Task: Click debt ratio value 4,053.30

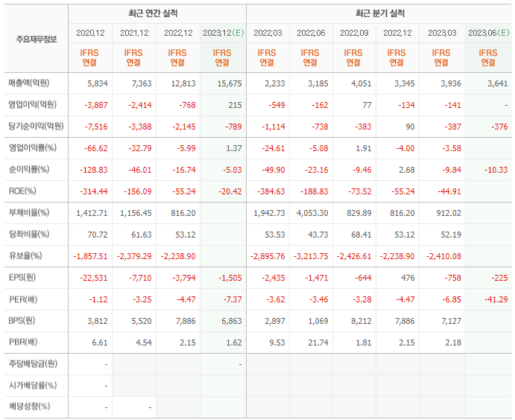Action: click(x=312, y=213)
